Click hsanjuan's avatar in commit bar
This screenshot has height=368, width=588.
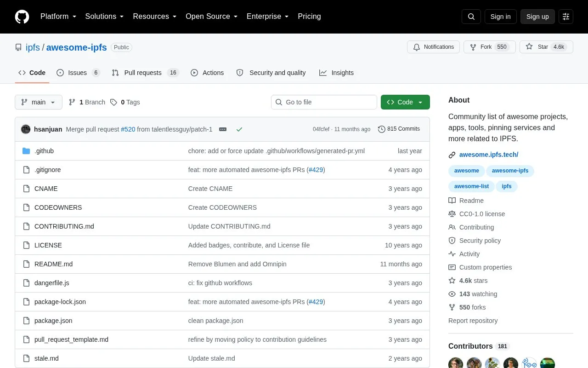click(x=26, y=129)
